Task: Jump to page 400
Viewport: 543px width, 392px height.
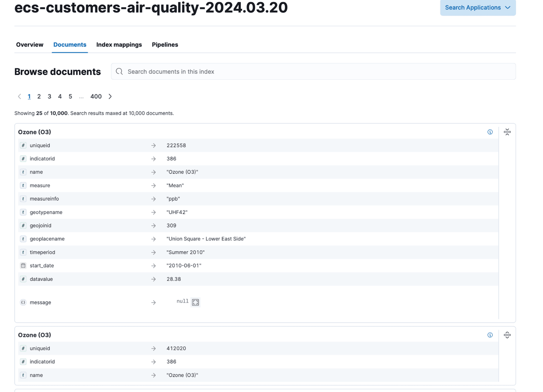Action: pyautogui.click(x=96, y=96)
